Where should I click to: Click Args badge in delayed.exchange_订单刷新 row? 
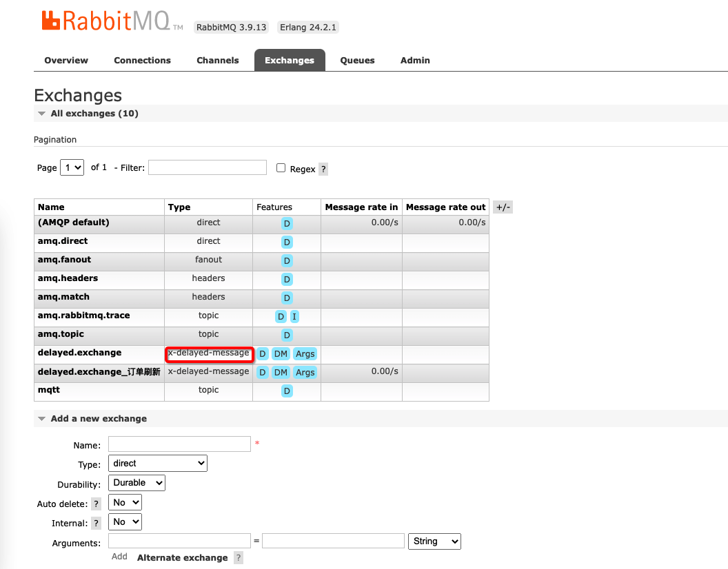(305, 372)
